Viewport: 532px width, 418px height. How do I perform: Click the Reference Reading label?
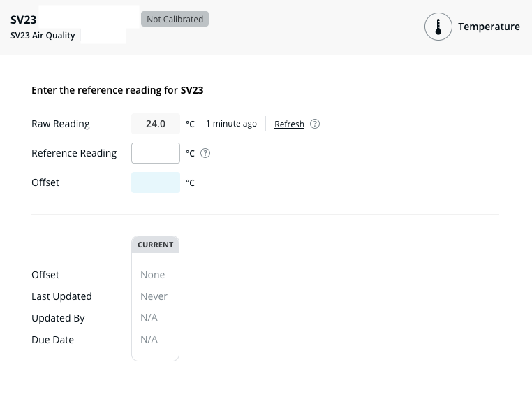[x=74, y=153]
